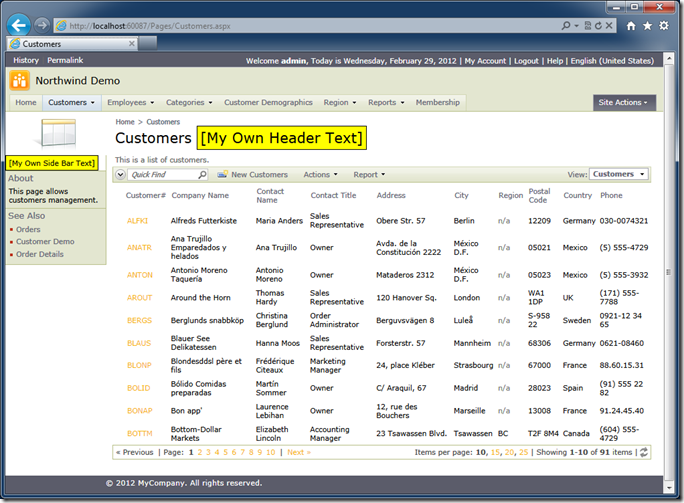
Task: Open the Order Details sidebar link
Action: (40, 254)
